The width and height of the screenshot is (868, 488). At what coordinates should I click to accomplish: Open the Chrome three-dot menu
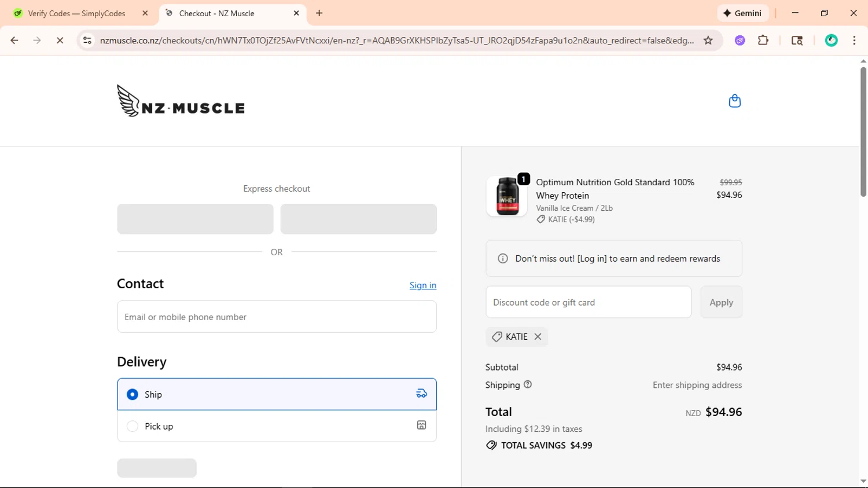point(854,40)
